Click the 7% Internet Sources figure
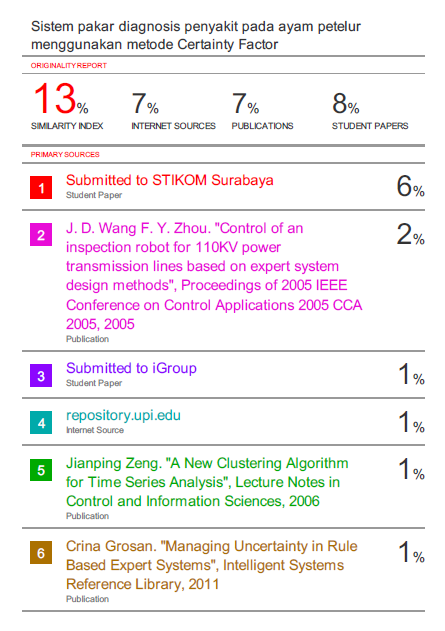 [145, 103]
